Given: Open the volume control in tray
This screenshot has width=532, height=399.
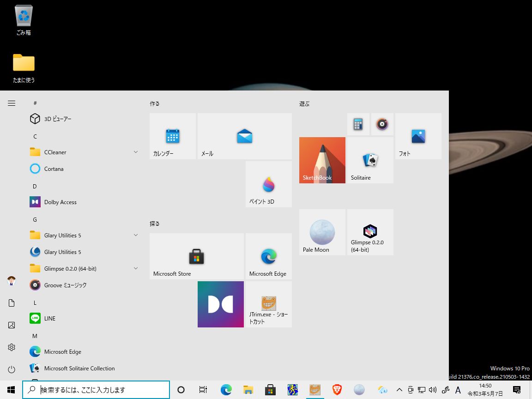Looking at the screenshot, I should (433, 390).
